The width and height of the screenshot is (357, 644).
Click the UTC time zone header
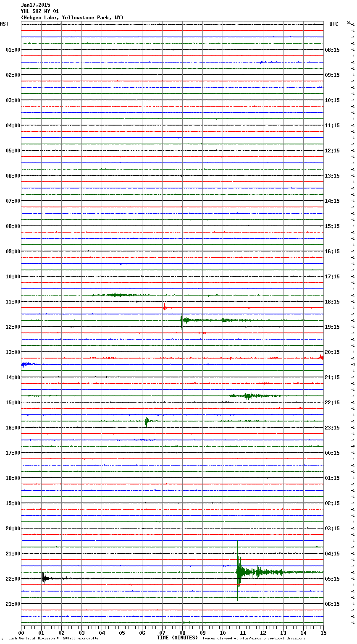click(x=334, y=24)
